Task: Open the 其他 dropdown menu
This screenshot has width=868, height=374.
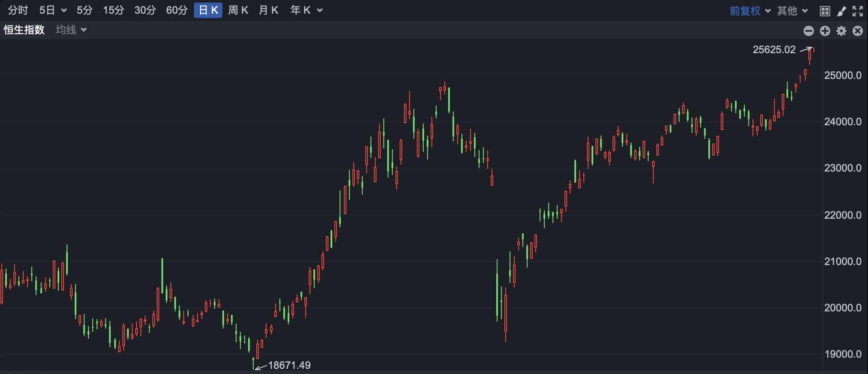Action: click(792, 11)
